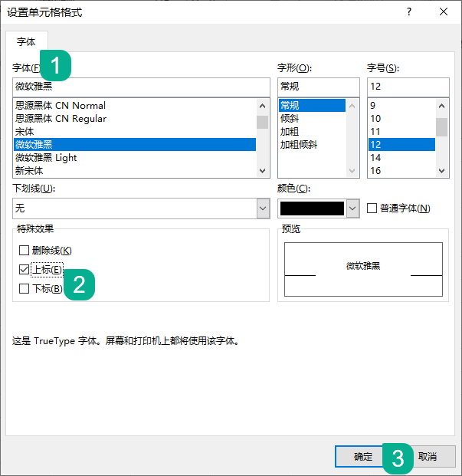The image size is (462, 476).
Task: Select font size 14
Action: [x=401, y=158]
